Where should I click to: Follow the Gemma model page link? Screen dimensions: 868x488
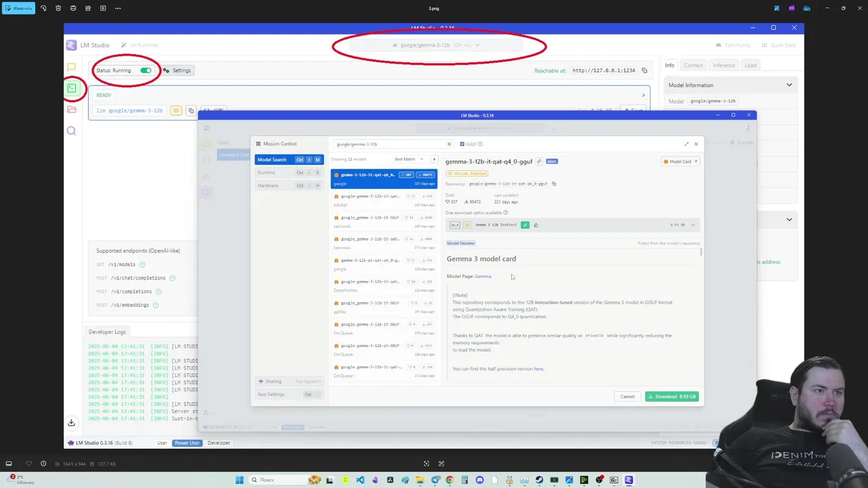(x=483, y=277)
